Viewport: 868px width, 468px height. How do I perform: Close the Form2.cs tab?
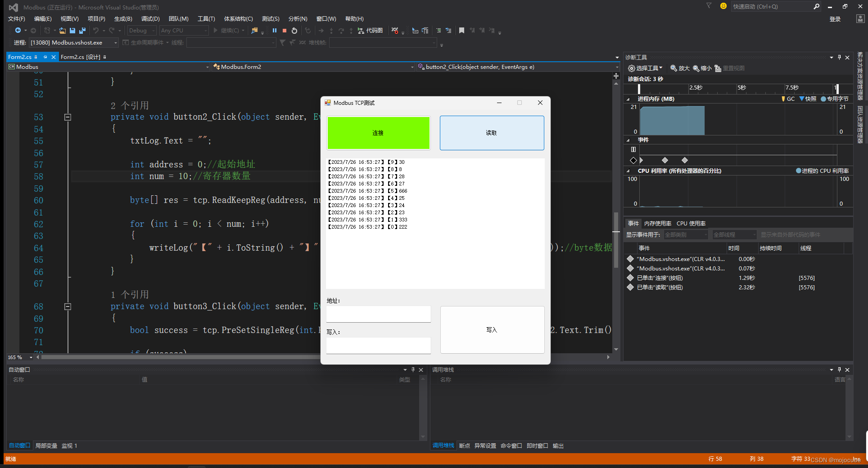tap(54, 57)
